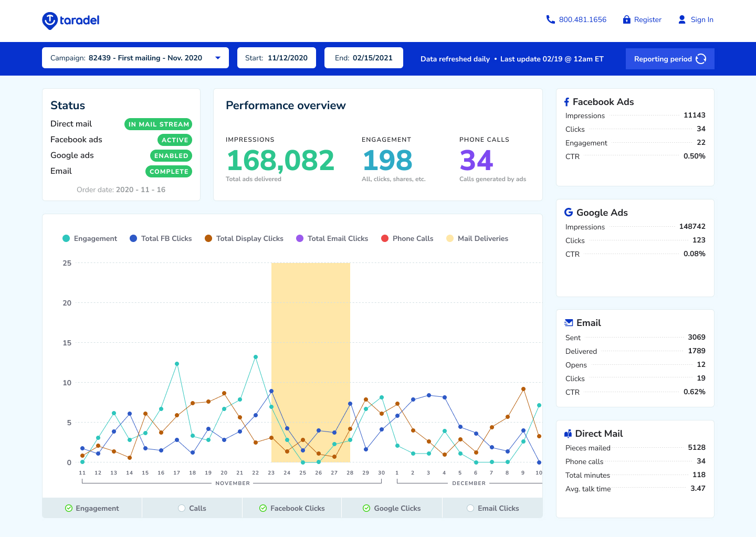Click the Sign In link

click(x=702, y=19)
